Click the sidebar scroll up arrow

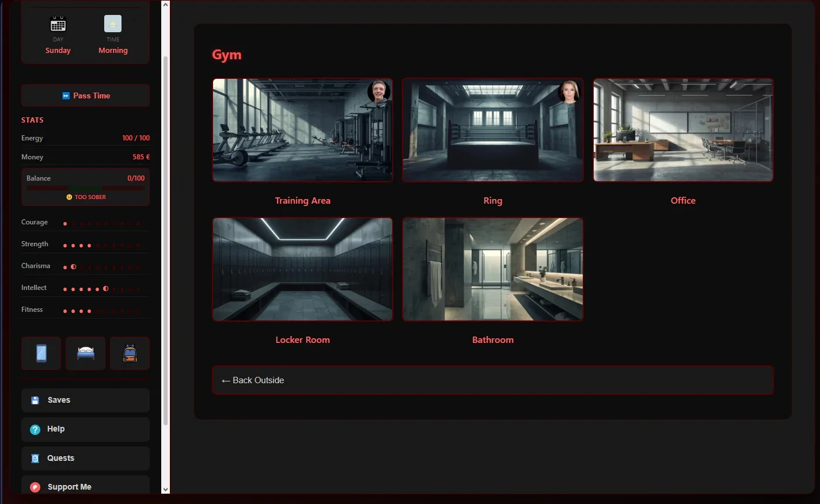pos(166,5)
